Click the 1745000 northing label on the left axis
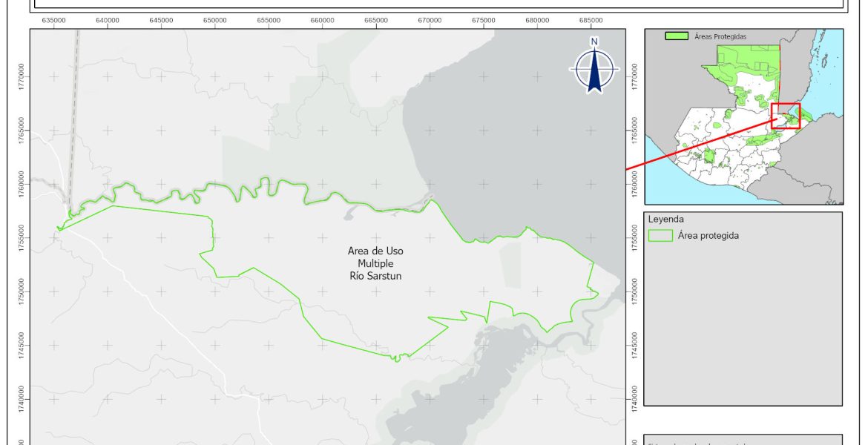This screenshot has width=868, height=445. 20,344
